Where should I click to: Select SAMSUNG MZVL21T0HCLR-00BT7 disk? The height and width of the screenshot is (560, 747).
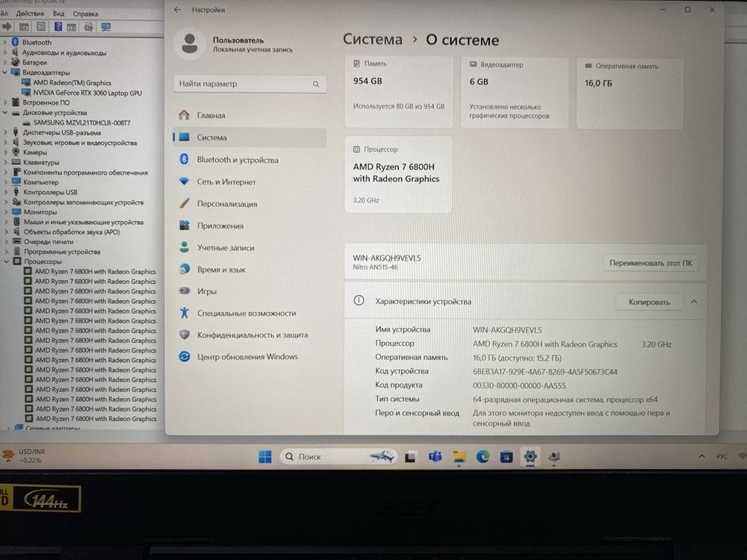(x=81, y=123)
